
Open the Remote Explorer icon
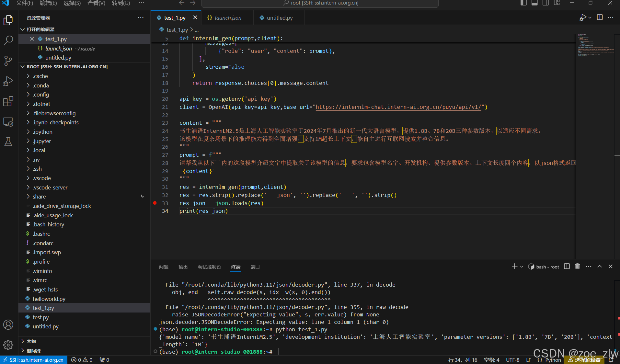point(8,122)
